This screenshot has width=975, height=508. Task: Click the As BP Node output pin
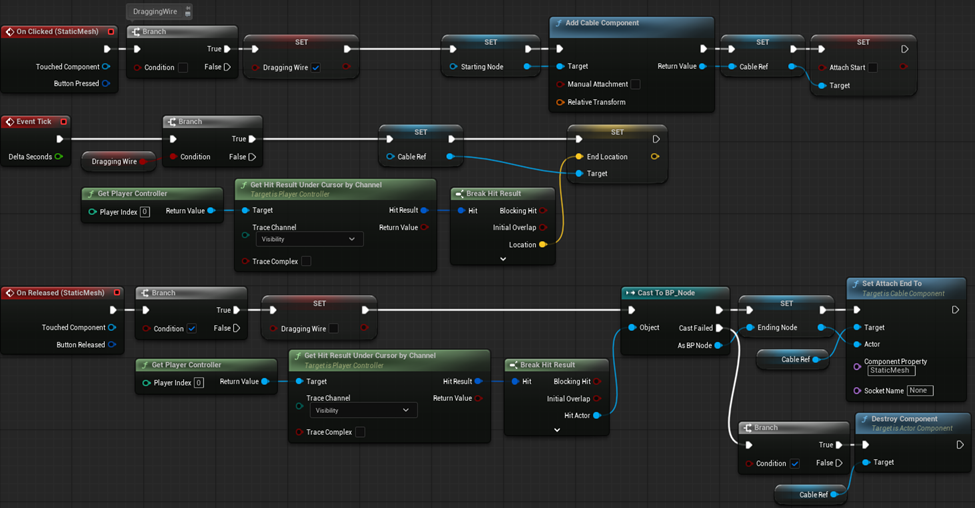coord(719,345)
